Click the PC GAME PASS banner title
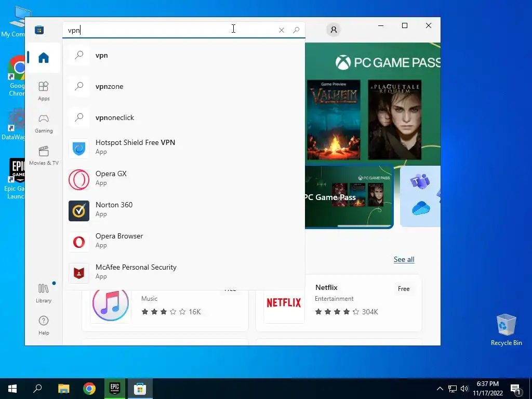This screenshot has height=399, width=532. click(388, 62)
